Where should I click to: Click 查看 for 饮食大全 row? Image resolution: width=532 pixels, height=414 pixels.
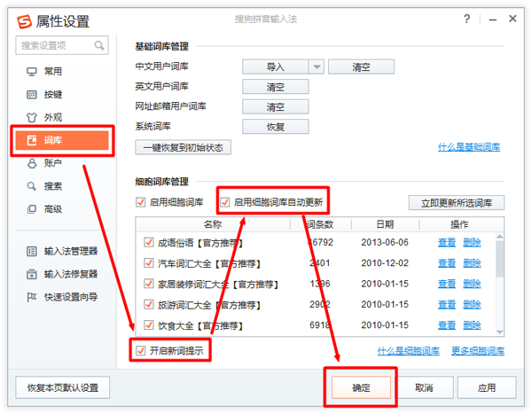tap(447, 325)
